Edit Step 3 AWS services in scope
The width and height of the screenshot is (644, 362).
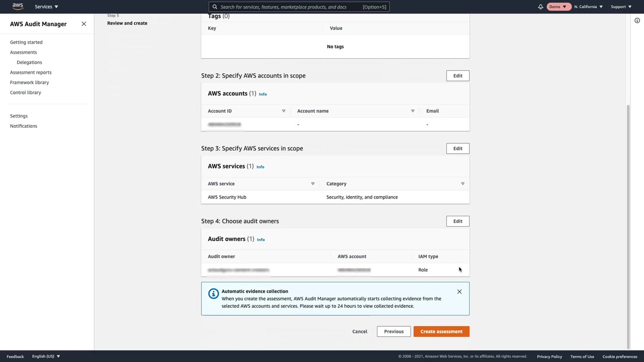[457, 148]
